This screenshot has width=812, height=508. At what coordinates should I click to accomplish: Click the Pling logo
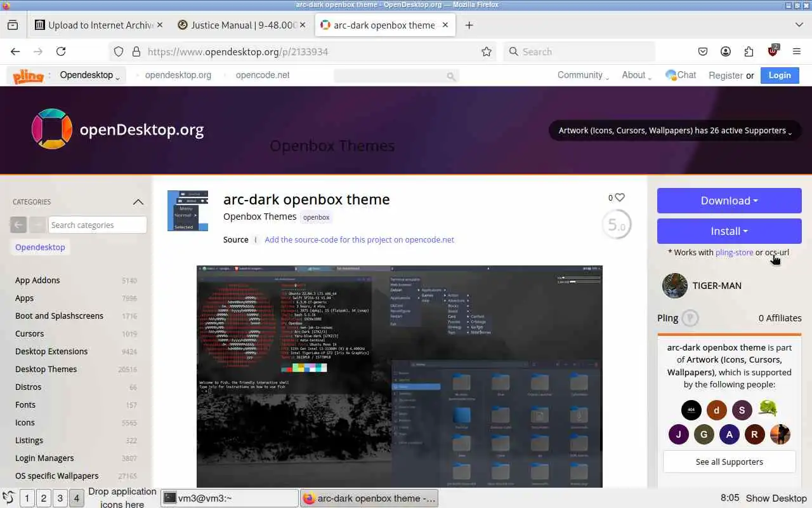coord(29,76)
